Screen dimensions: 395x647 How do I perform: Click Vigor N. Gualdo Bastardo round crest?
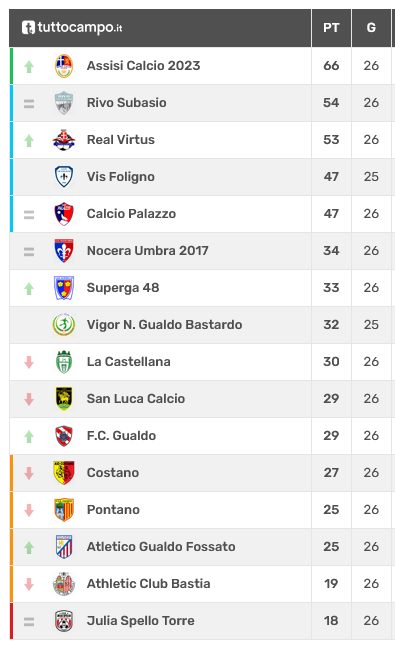pos(64,325)
